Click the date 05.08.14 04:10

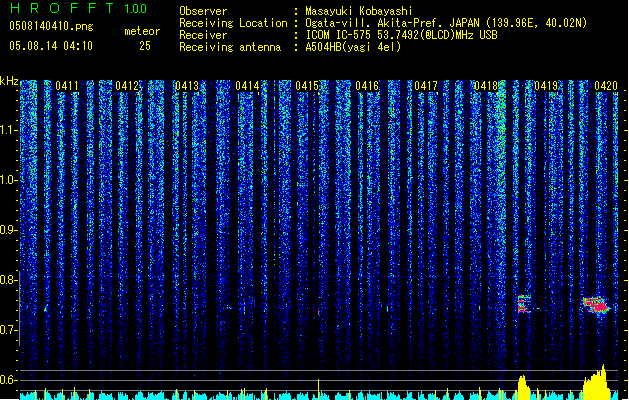(x=51, y=46)
